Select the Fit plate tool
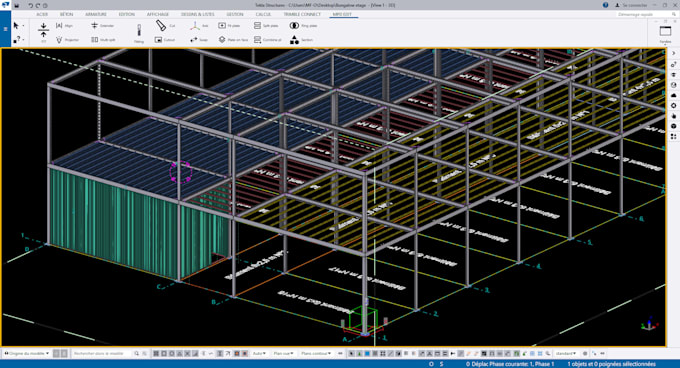 click(x=229, y=26)
